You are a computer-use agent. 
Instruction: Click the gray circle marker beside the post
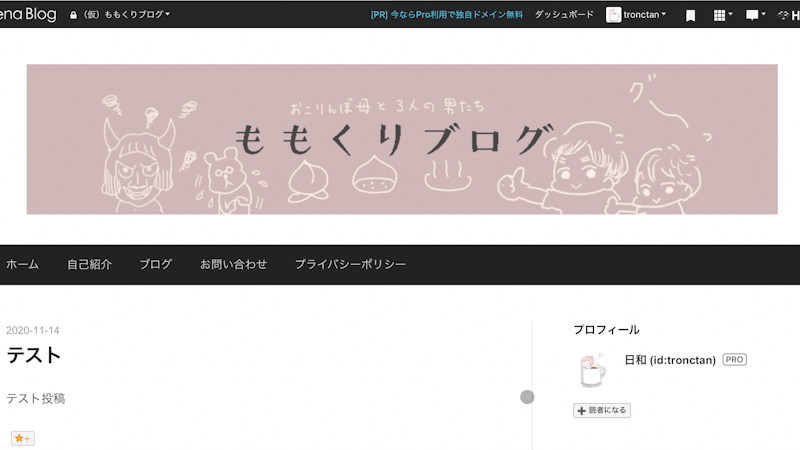pos(527,397)
